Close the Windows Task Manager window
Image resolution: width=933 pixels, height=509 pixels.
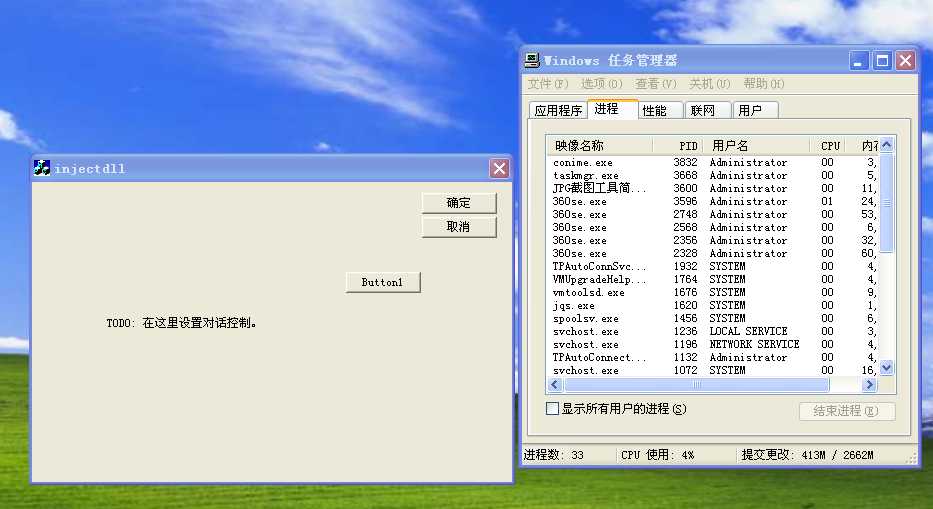[x=905, y=61]
